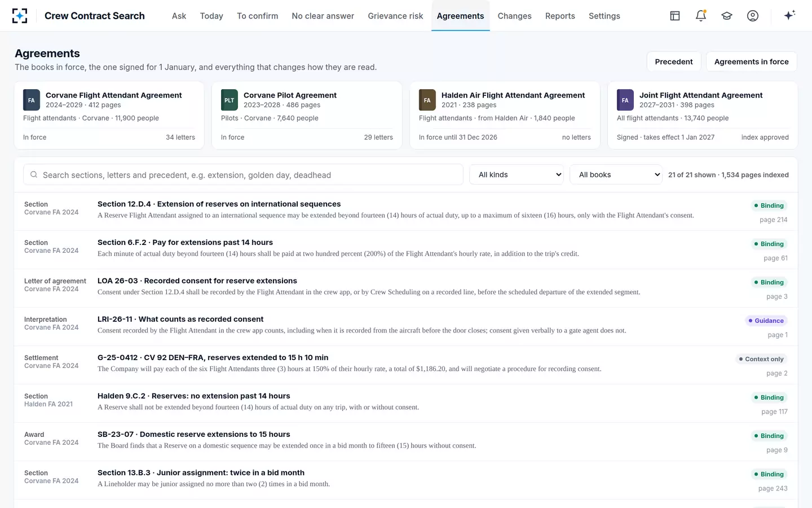Click the 'Guidance' badge on LRI-26-11 row
This screenshot has width=812, height=508.
tap(766, 321)
